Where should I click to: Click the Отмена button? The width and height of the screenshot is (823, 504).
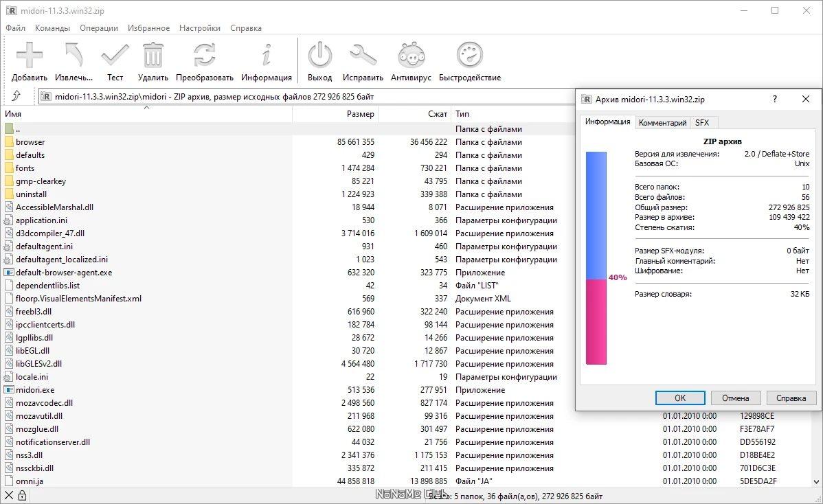point(735,398)
